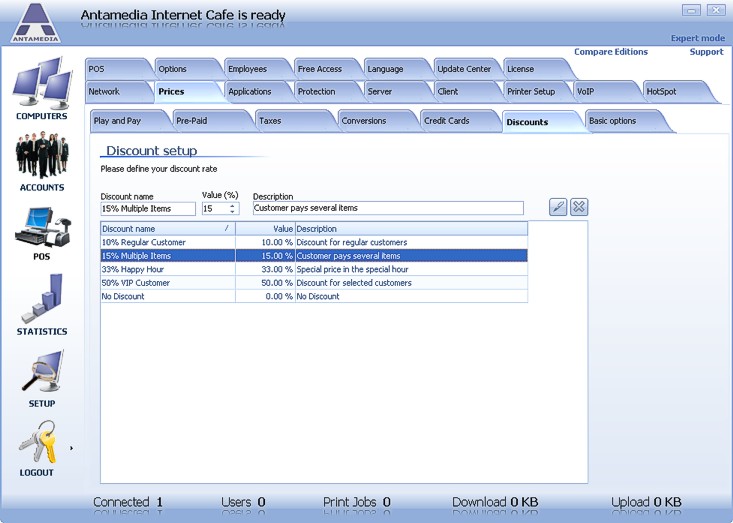733x523 pixels.
Task: Click the Description input field
Action: pos(388,208)
